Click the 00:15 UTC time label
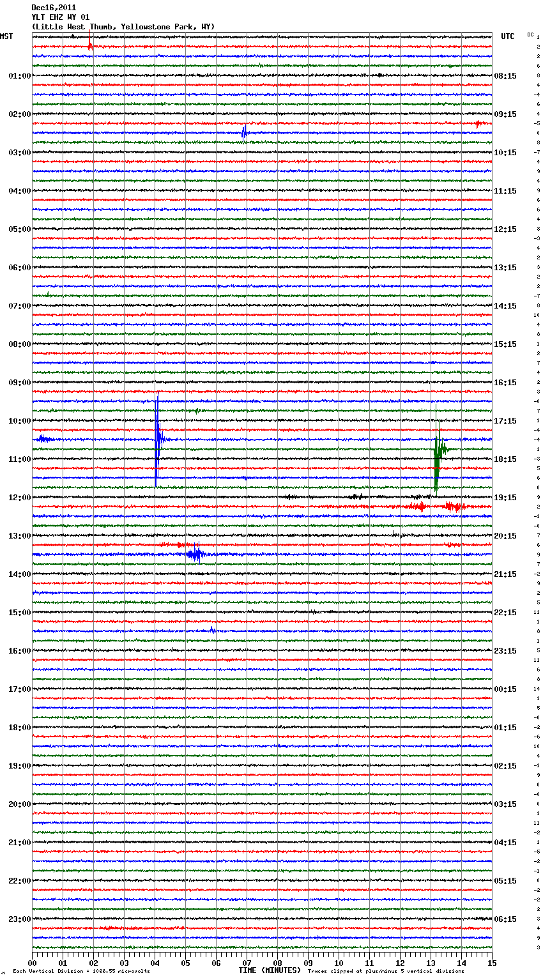Screen dimensions: 543x980 (x=505, y=689)
